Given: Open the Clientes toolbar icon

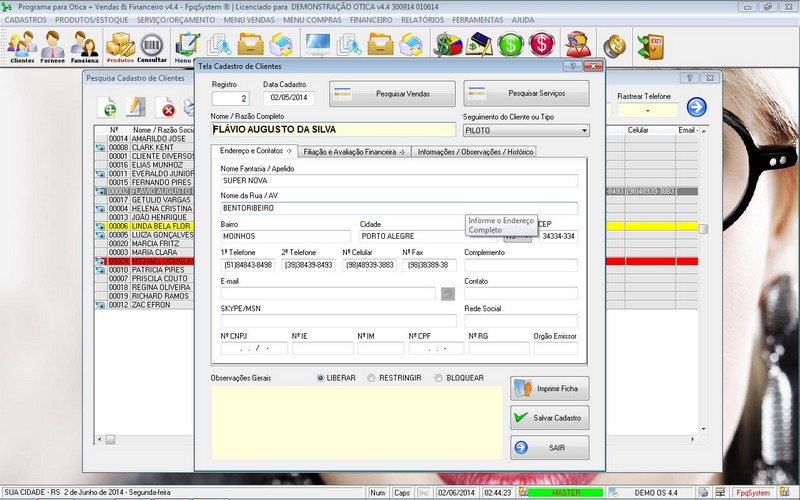Looking at the screenshot, I should 21,46.
